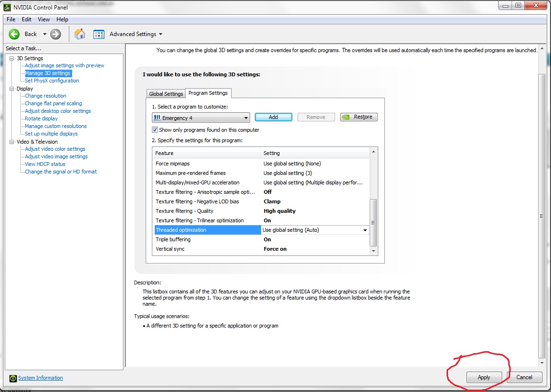
Task: Click the Apply button
Action: tap(484, 377)
